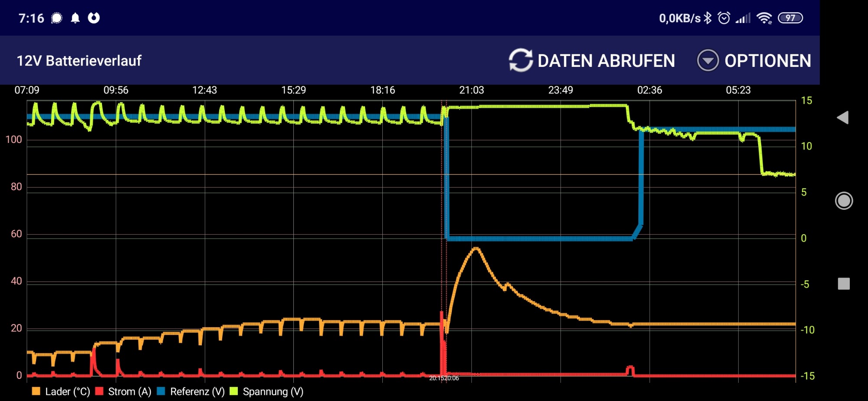
Task: Open the OPTIONEN menu label
Action: pyautogui.click(x=767, y=61)
